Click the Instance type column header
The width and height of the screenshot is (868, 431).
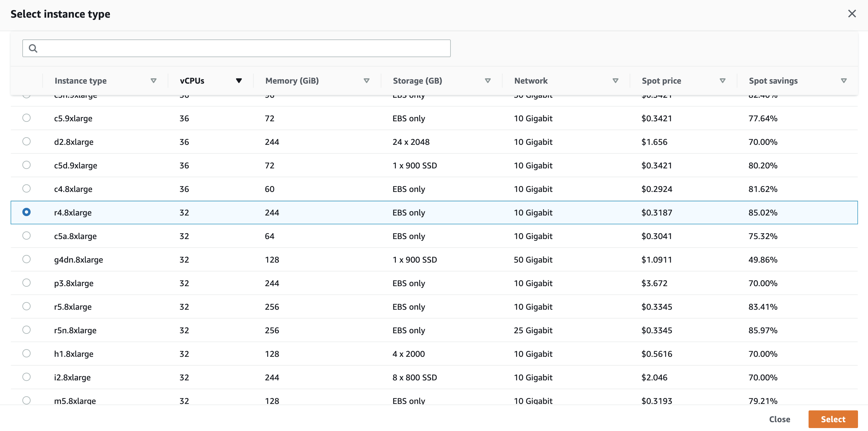click(81, 81)
